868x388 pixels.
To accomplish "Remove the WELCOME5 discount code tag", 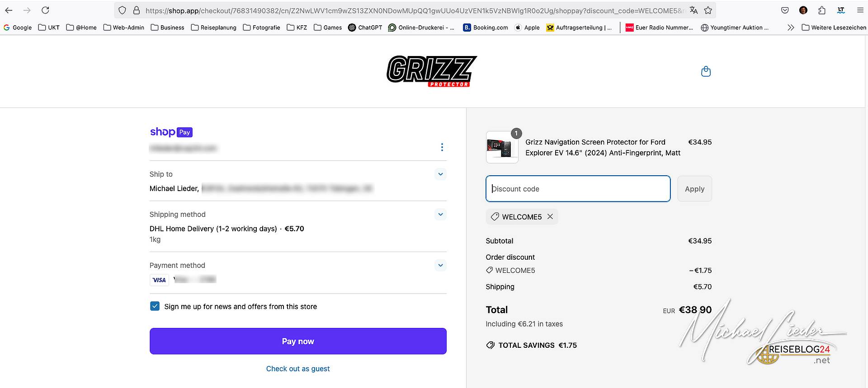I will pyautogui.click(x=550, y=216).
